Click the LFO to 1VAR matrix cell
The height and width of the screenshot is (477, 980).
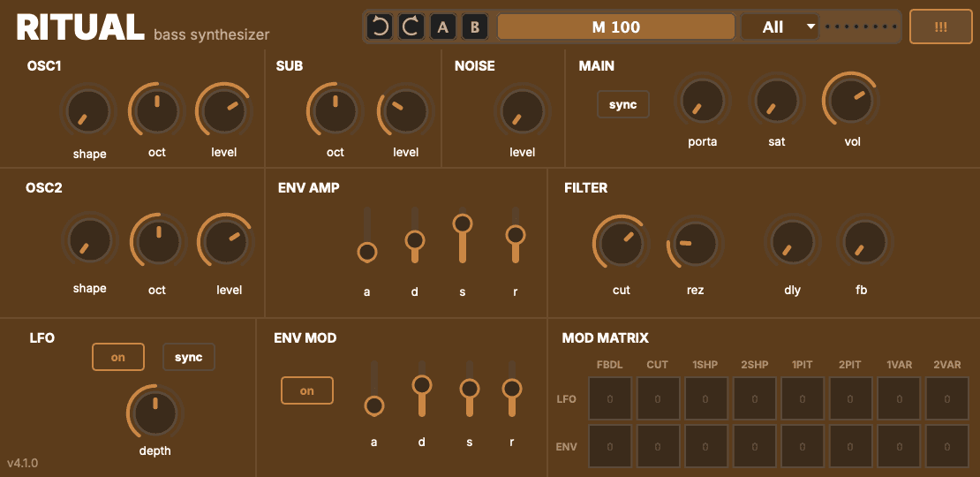[899, 398]
